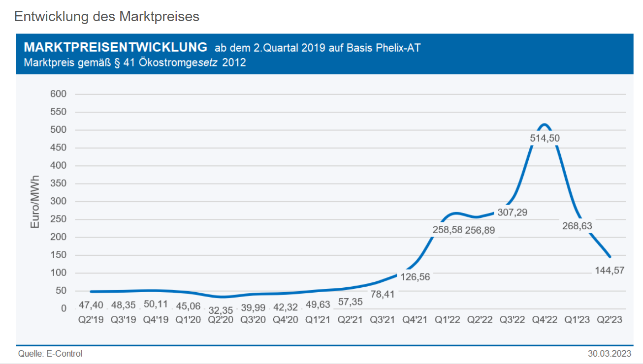
Task: Click the peak data label 514,50
Action: [x=545, y=138]
